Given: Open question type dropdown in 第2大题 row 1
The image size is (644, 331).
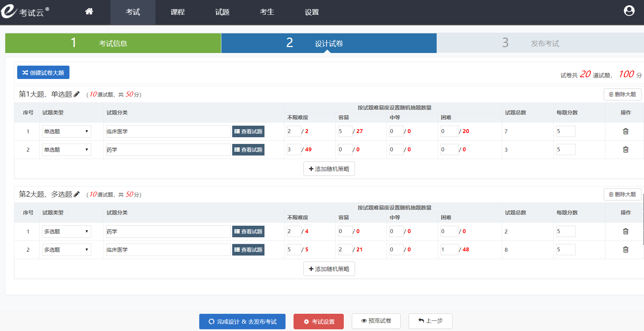Looking at the screenshot, I should [67, 231].
